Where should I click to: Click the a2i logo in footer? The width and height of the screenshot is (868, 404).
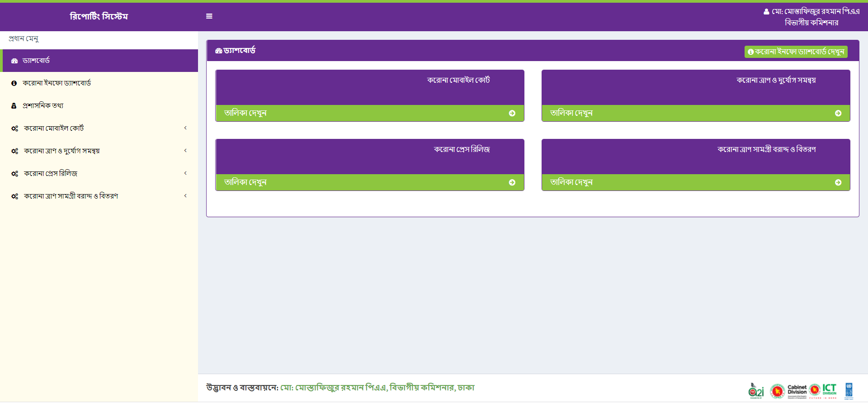(x=756, y=391)
